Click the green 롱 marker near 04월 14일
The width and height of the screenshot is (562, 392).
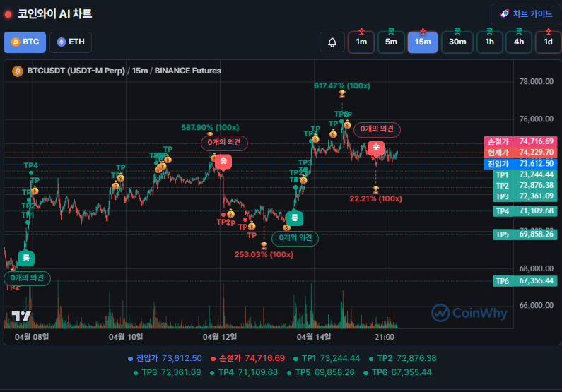(295, 218)
